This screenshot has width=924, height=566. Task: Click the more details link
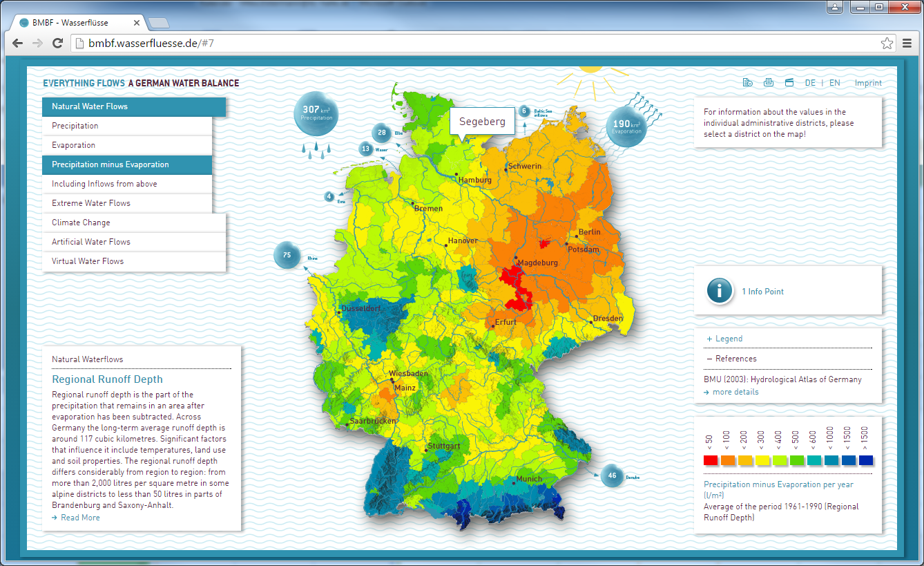pyautogui.click(x=731, y=392)
